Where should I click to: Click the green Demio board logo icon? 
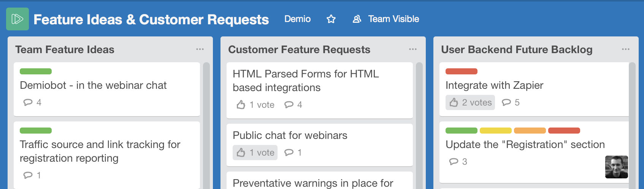17,19
